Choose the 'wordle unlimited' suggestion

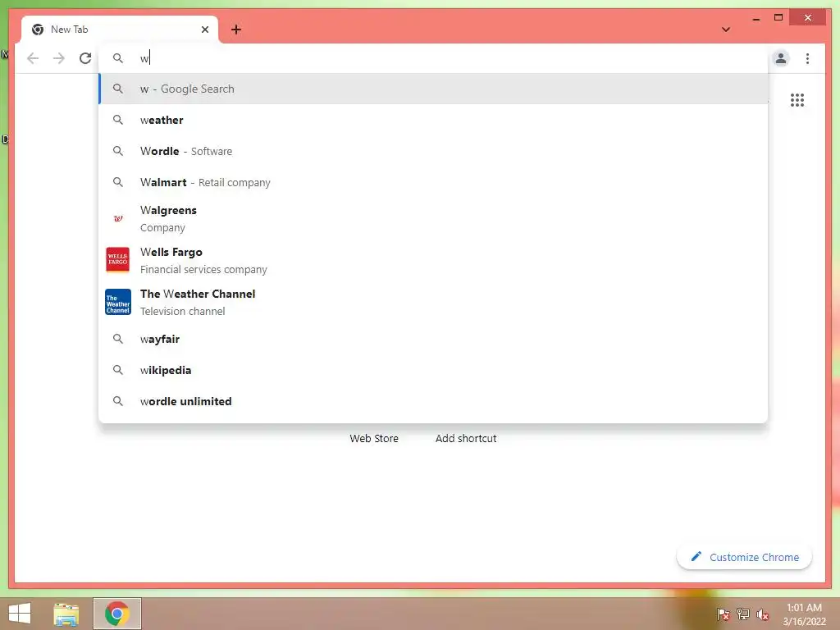433,401
